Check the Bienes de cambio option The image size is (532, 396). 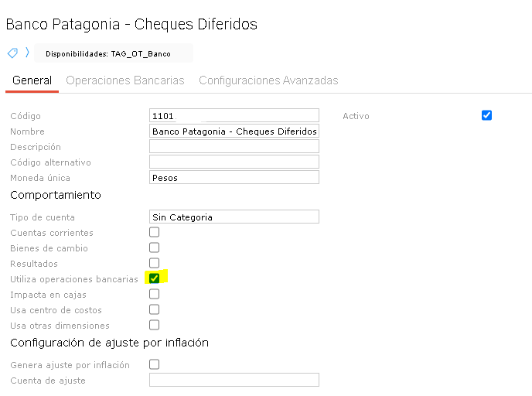tap(155, 247)
